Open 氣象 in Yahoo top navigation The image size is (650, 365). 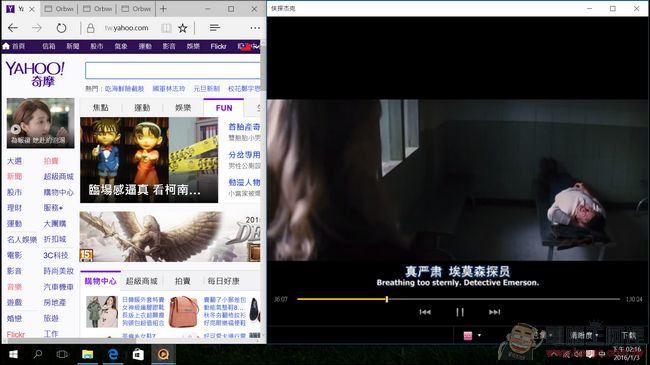click(121, 46)
